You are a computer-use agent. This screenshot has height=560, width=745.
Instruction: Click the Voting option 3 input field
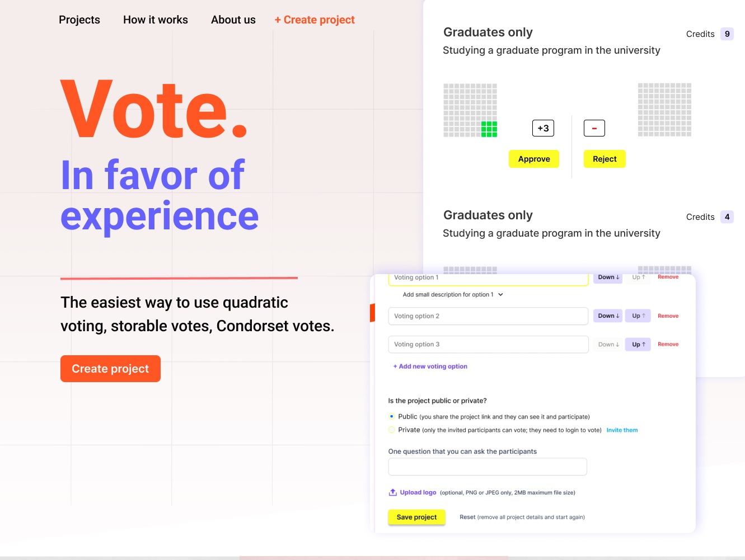click(x=488, y=345)
